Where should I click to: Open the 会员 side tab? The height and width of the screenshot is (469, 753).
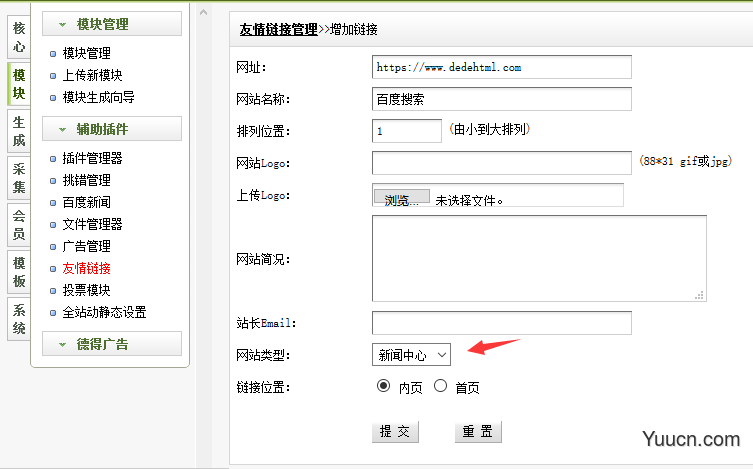point(18,225)
